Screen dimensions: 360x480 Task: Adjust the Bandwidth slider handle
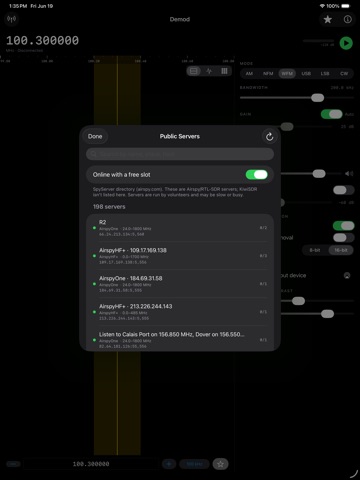[317, 98]
